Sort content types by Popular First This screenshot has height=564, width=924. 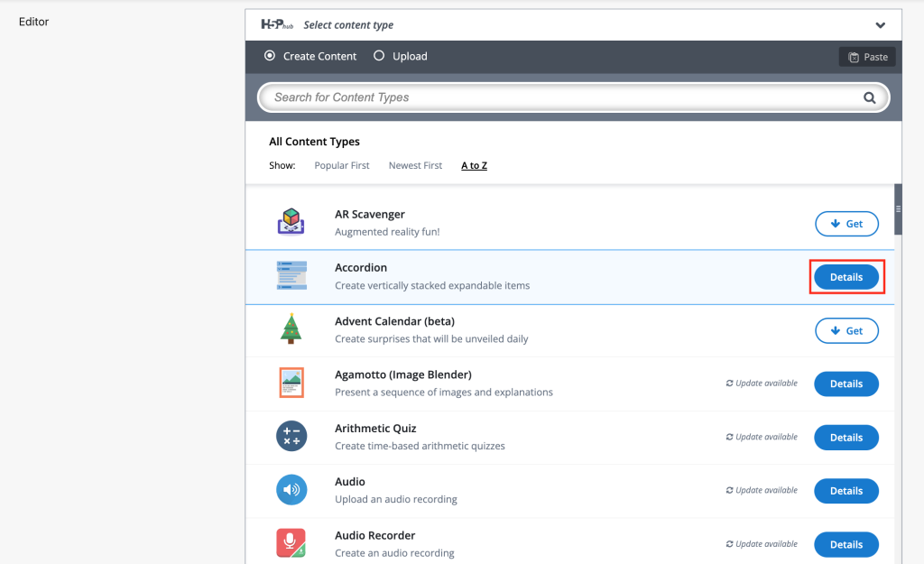[x=342, y=166]
